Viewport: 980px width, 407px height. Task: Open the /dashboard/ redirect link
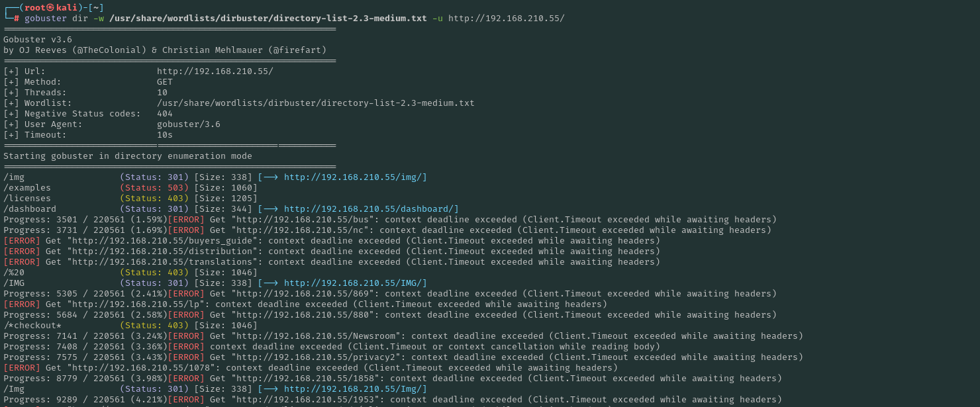coord(371,209)
